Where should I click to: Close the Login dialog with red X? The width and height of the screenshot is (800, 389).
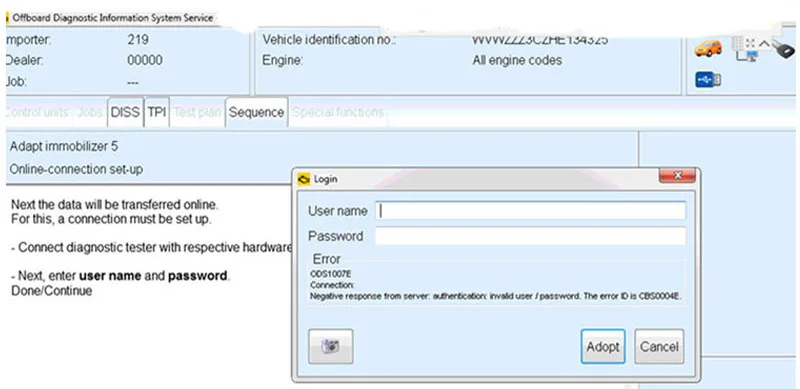tap(678, 176)
